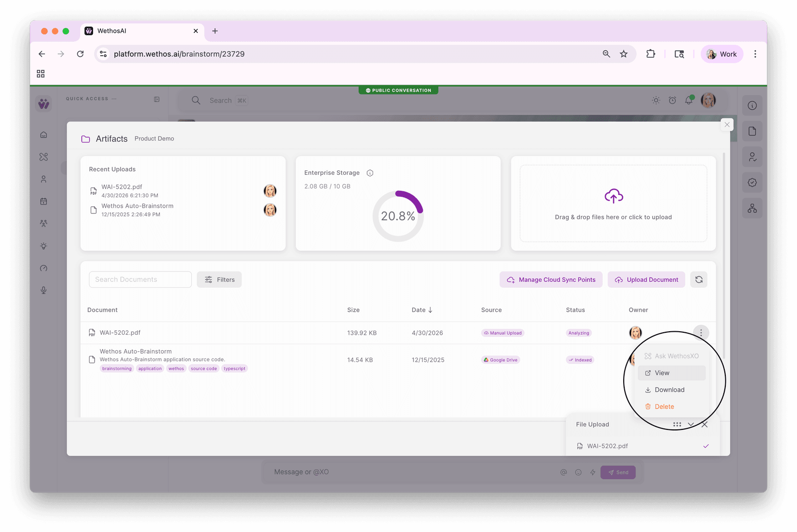Click the Manual Upload source badge

point(503,333)
